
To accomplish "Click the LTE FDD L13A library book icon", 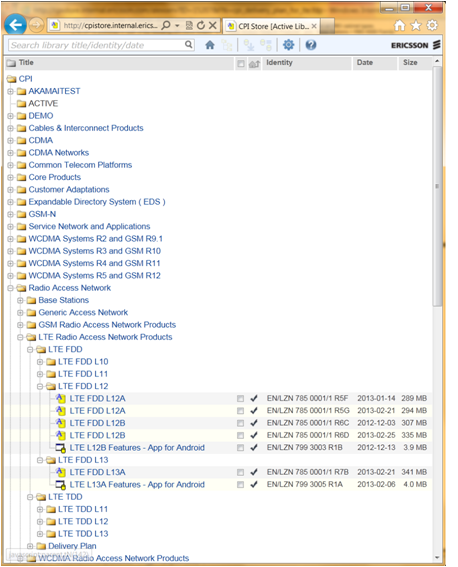I will click(61, 472).
